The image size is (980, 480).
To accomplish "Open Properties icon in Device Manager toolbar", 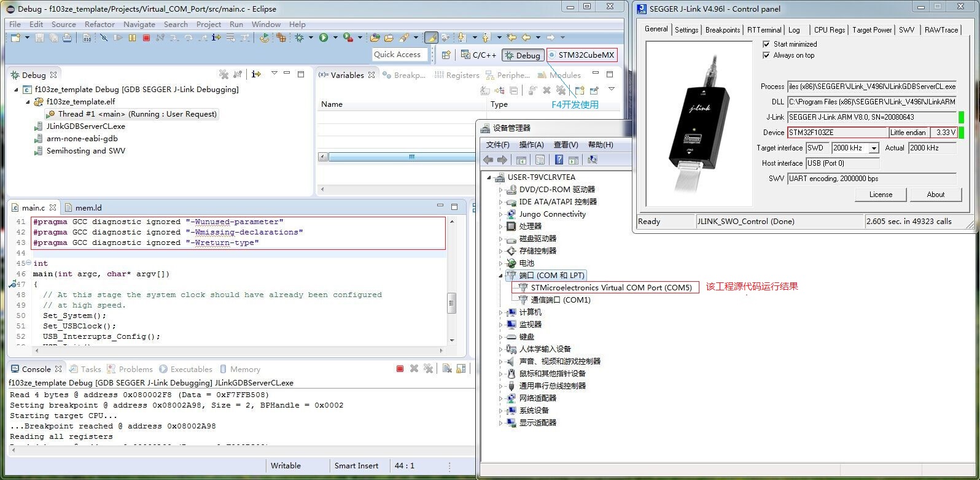I will 540,160.
